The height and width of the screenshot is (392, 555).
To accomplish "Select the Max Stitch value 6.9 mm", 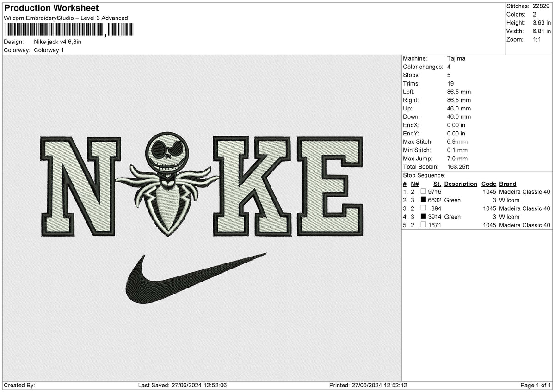I will pos(457,142).
